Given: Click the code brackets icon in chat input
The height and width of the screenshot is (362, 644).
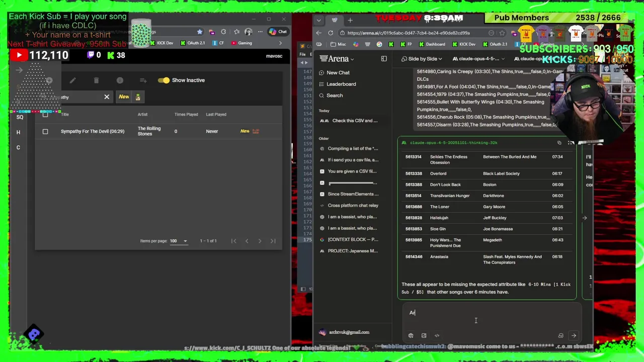Looking at the screenshot, I should [437, 336].
